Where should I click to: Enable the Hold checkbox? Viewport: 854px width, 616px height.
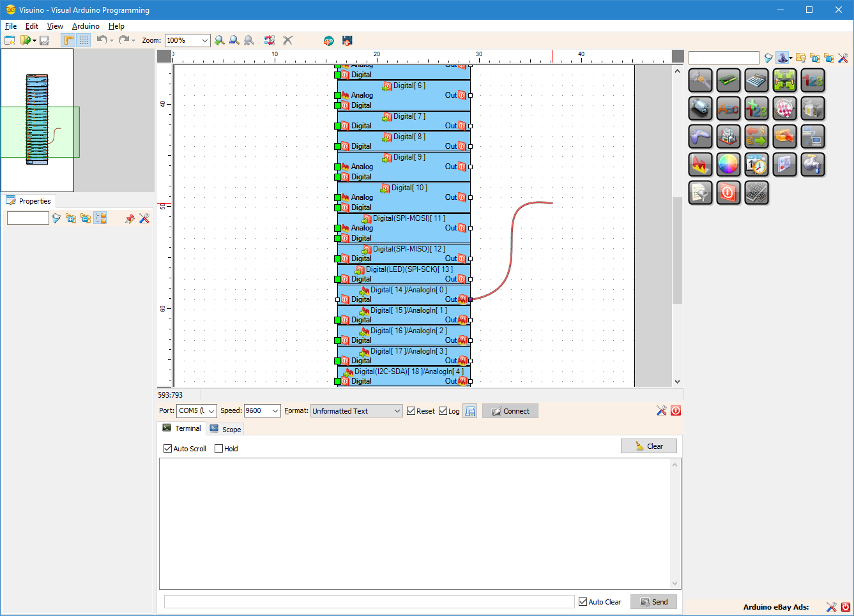pyautogui.click(x=218, y=449)
